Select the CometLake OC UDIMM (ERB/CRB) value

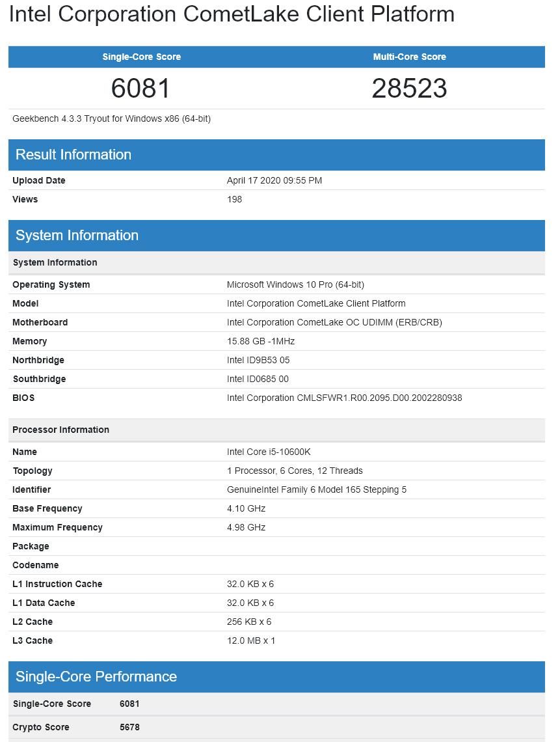334,322
